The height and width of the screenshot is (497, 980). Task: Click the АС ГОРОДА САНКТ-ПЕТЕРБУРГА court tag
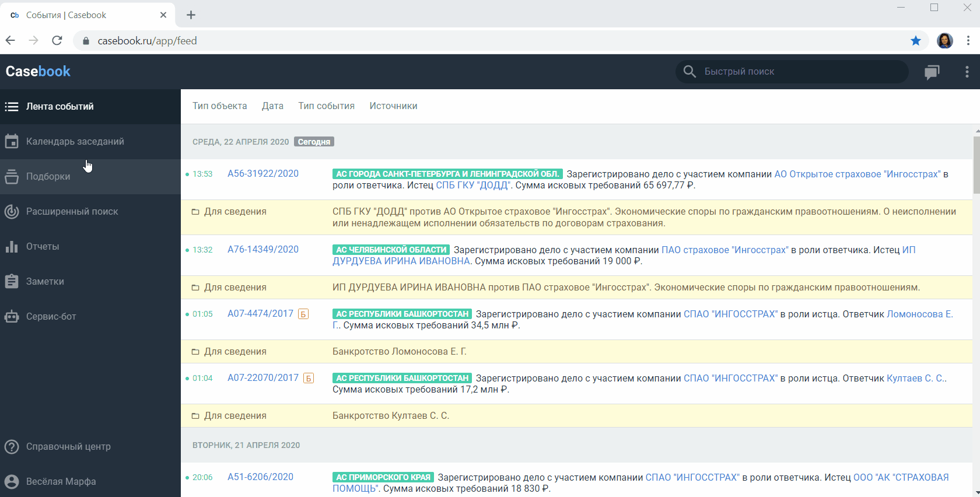coord(447,174)
